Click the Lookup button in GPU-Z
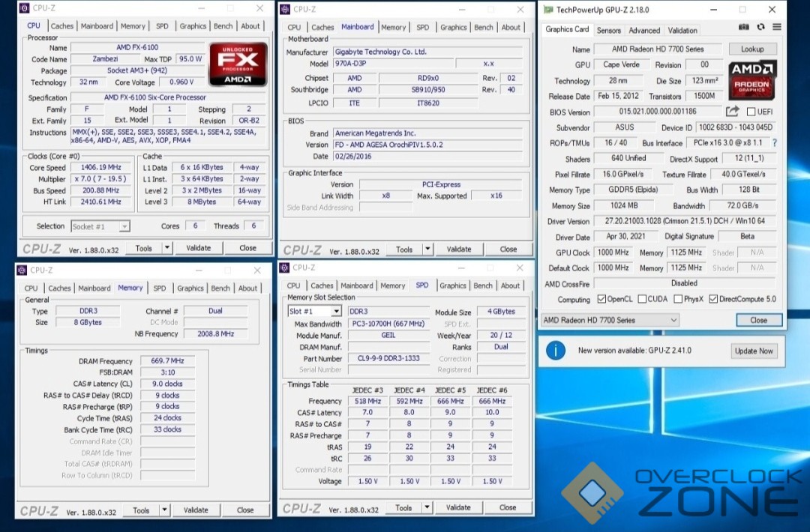 pos(752,49)
